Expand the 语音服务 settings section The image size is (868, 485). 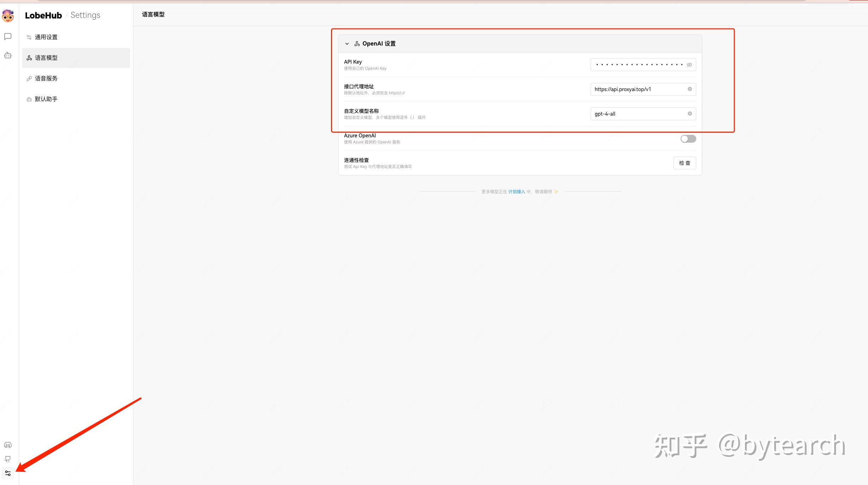tap(46, 78)
